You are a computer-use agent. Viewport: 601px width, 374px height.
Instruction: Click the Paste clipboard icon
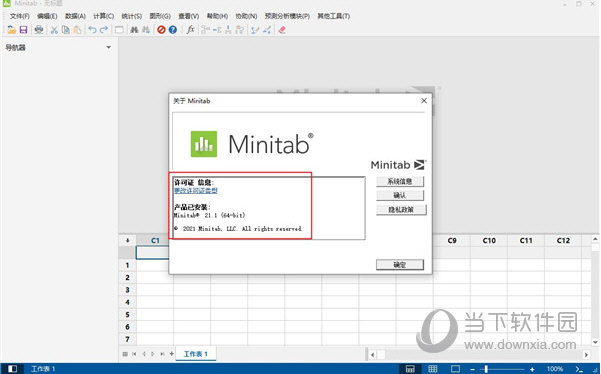77,30
